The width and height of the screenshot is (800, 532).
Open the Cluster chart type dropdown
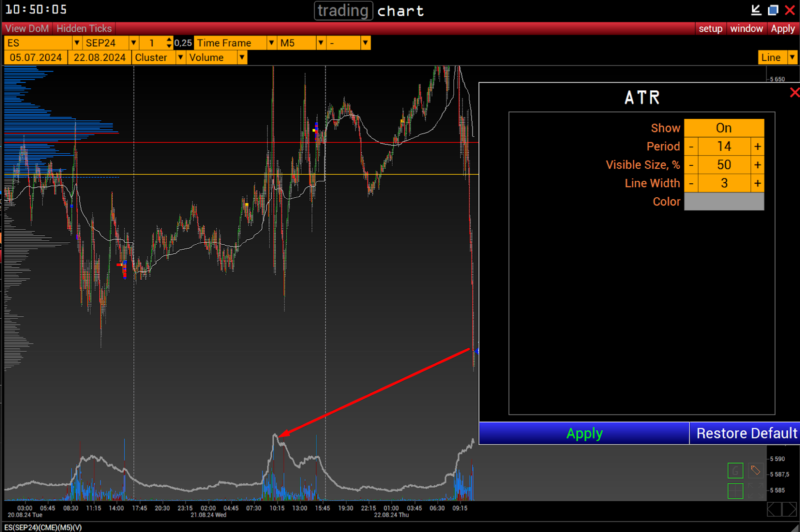pyautogui.click(x=180, y=57)
